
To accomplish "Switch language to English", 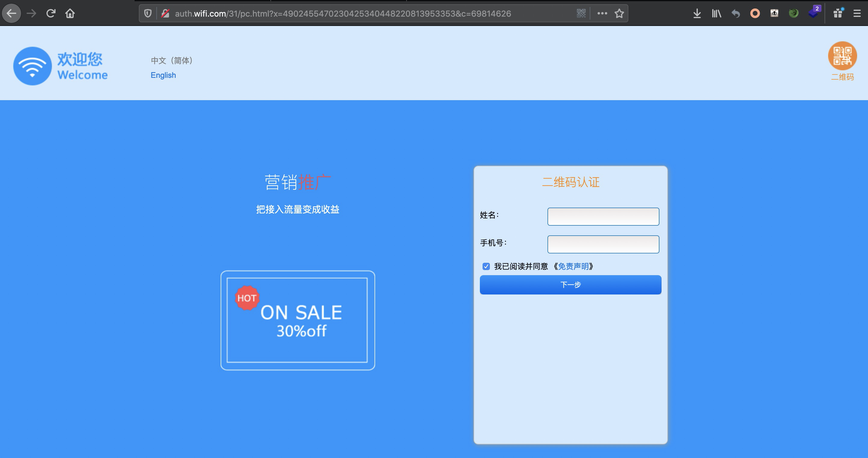I will 163,75.
